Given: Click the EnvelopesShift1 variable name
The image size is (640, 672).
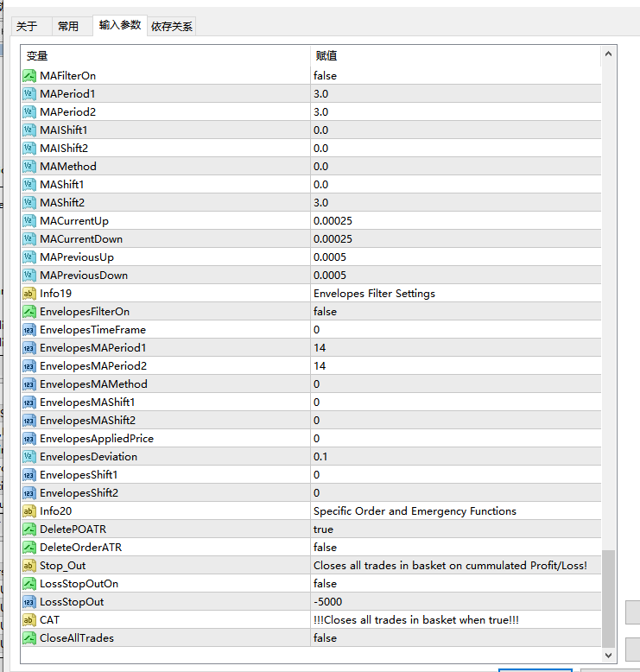Looking at the screenshot, I should point(79,475).
